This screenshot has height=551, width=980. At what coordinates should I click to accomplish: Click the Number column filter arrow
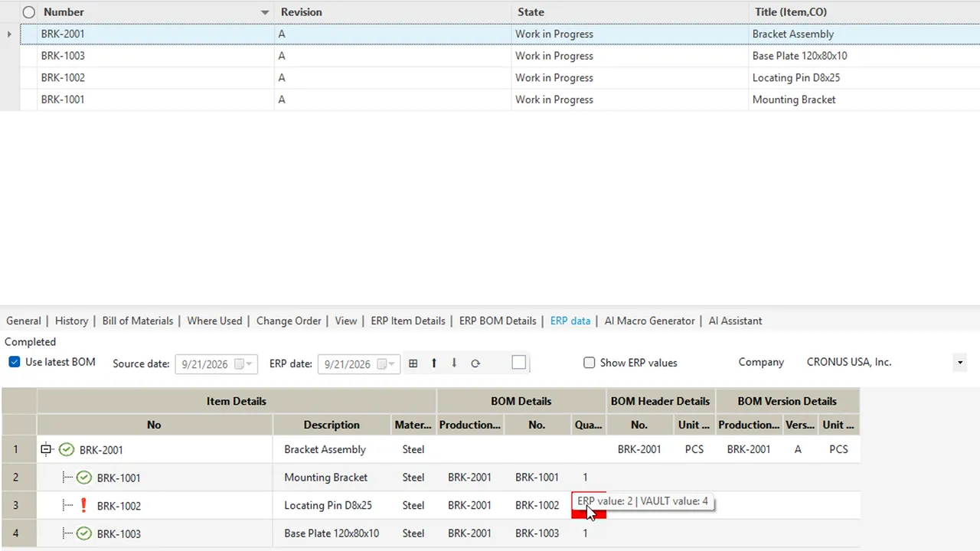(x=265, y=12)
